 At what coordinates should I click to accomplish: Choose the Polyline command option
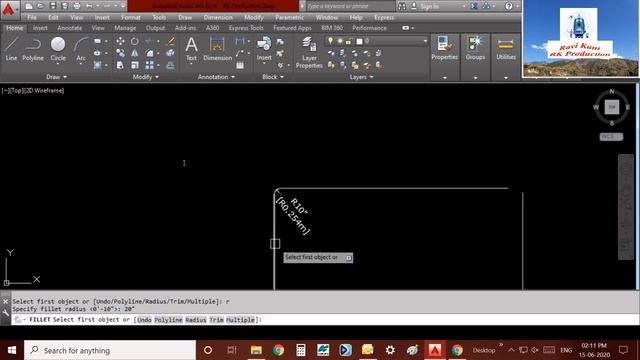point(168,320)
